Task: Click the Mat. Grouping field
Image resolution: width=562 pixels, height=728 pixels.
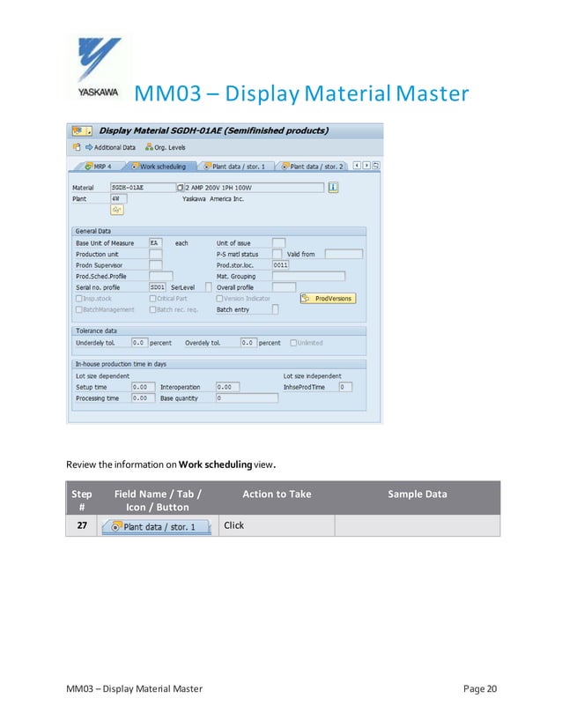Action: click(308, 276)
